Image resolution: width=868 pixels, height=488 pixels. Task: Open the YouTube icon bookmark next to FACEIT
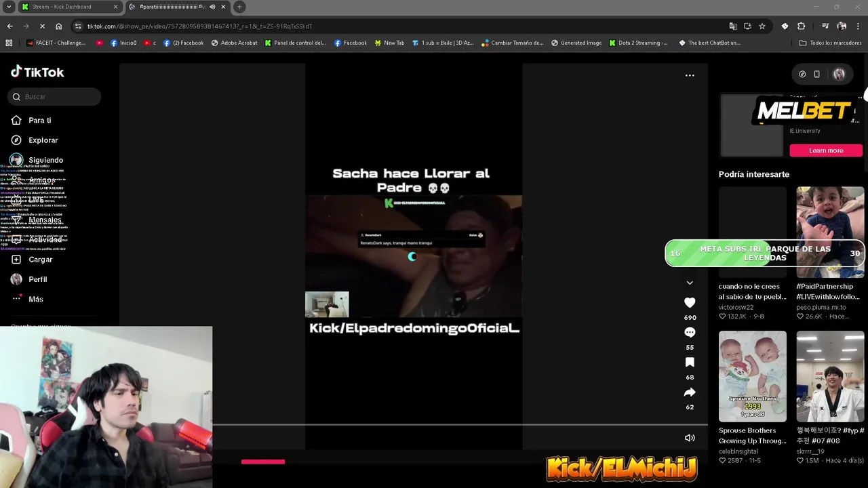tap(100, 43)
